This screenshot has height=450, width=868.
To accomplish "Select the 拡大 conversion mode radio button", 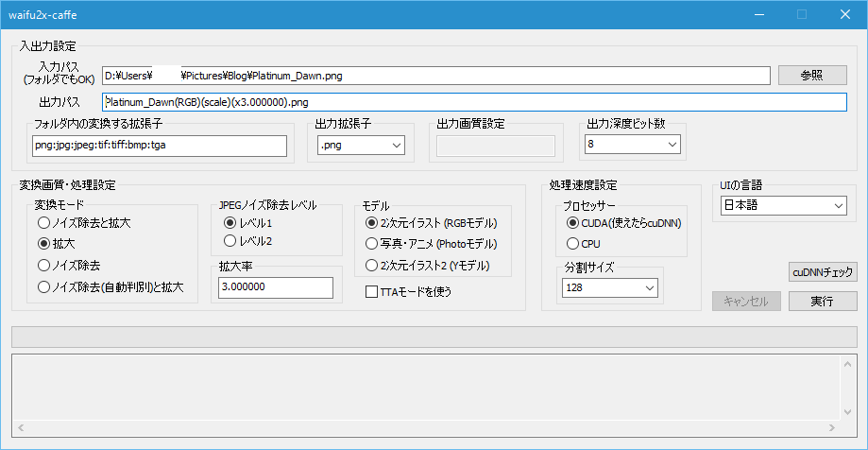I will tap(43, 243).
